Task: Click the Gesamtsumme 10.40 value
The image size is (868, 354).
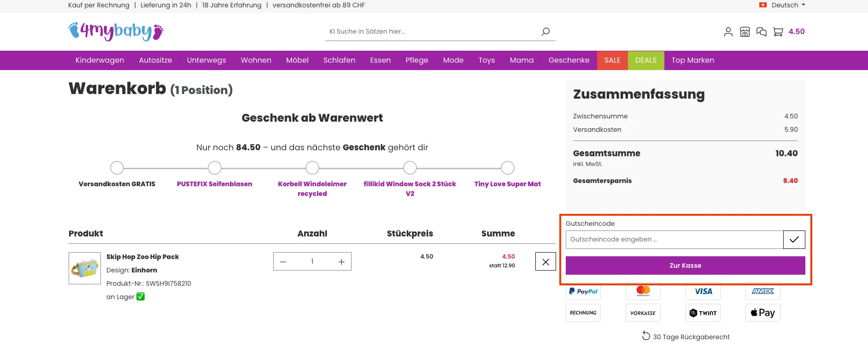Action: [786, 153]
